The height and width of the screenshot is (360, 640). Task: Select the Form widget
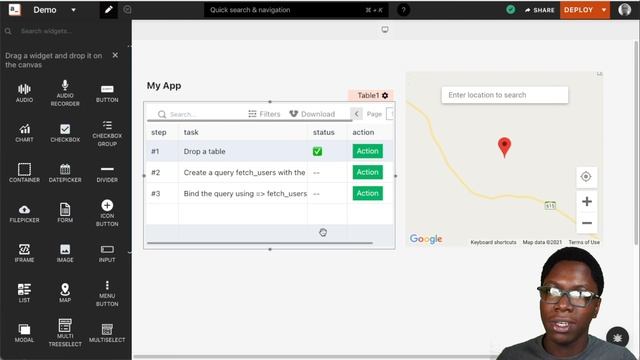click(x=65, y=213)
